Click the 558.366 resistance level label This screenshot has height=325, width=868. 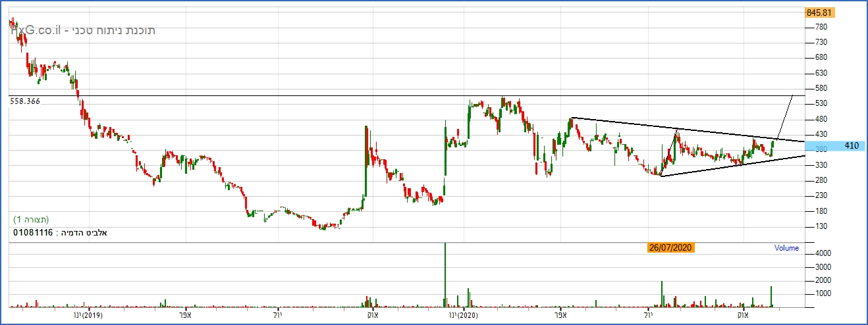click(25, 101)
